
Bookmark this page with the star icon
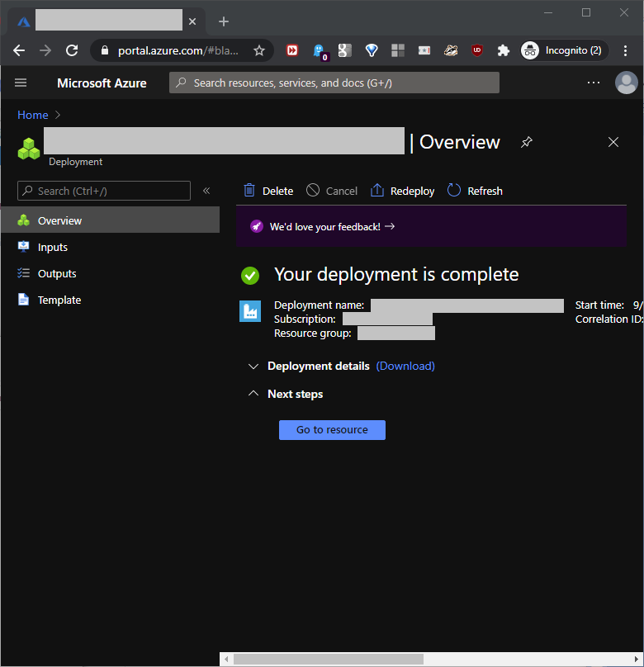tap(259, 50)
